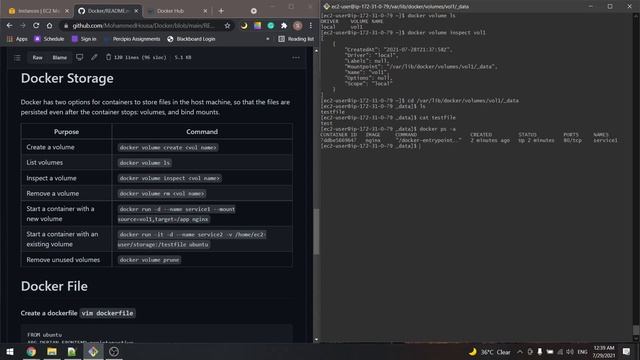This screenshot has width=640, height=360.
Task: Select the Docker/README GitHub tab
Action: (108, 11)
